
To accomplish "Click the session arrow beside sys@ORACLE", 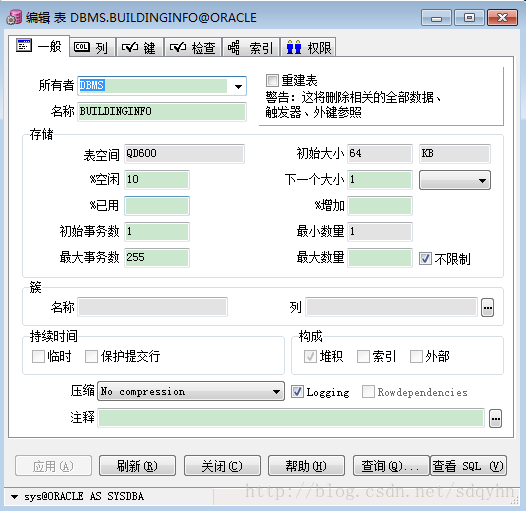I will tap(14, 497).
